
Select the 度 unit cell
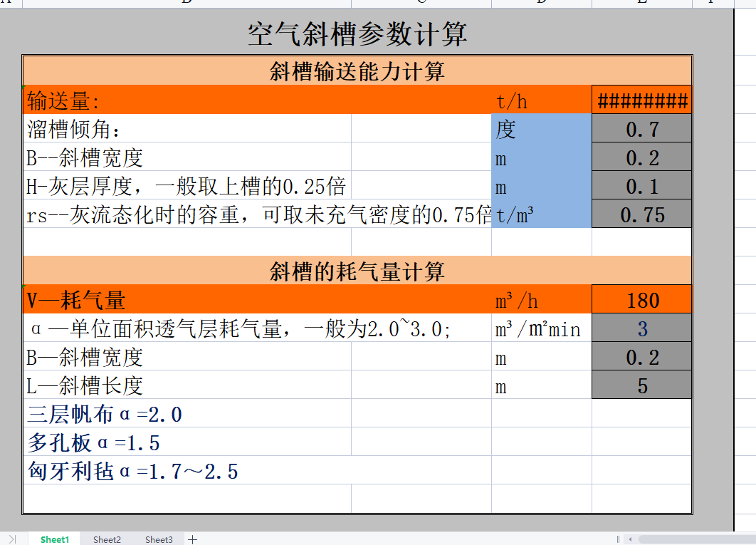pyautogui.click(x=542, y=128)
